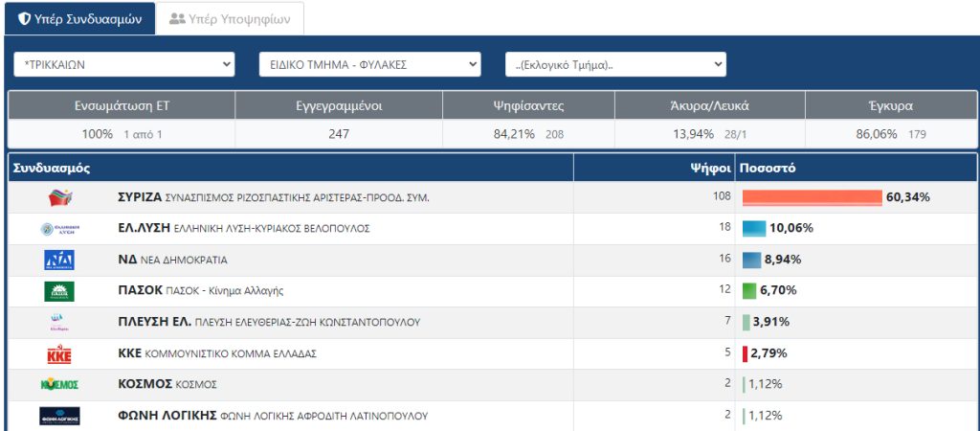Click the ΣΥΡΙΖΑ party logo

pos(60,197)
